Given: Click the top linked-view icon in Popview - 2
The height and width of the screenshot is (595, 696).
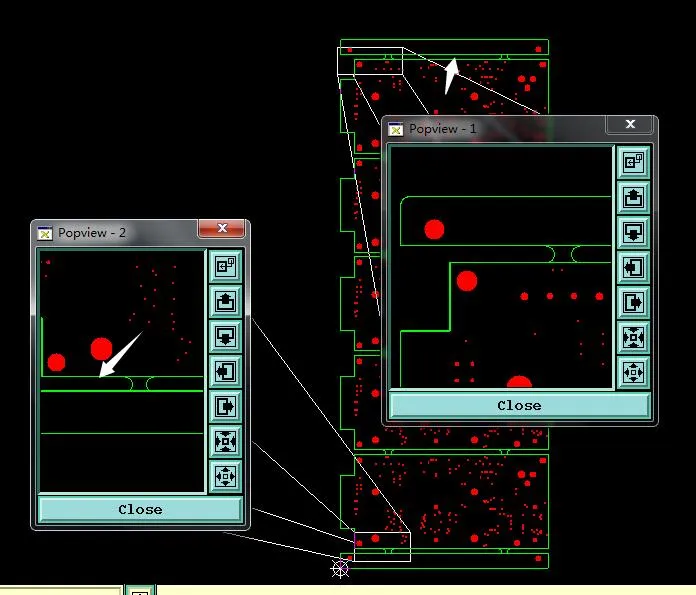Looking at the screenshot, I should click(225, 266).
